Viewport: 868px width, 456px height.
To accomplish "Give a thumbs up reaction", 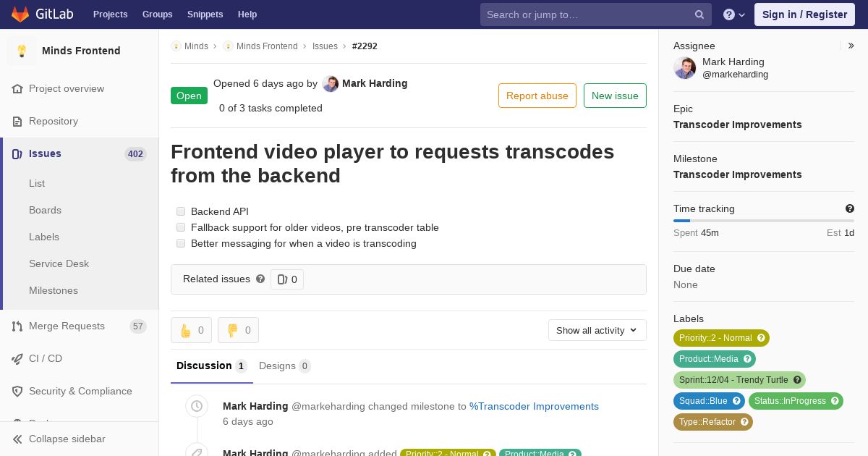I will pos(191,330).
